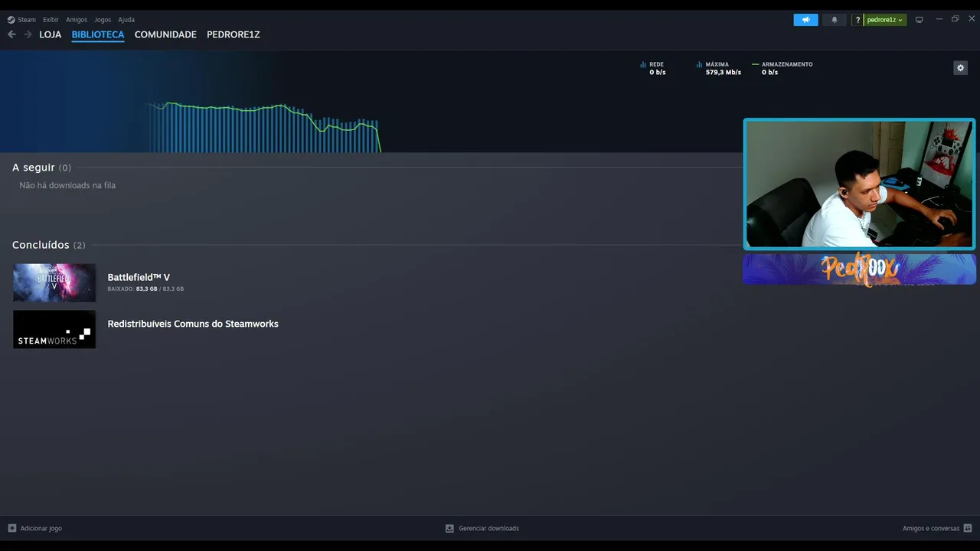Click the Battlefield™ V title
This screenshot has width=980, height=551.
(x=139, y=278)
